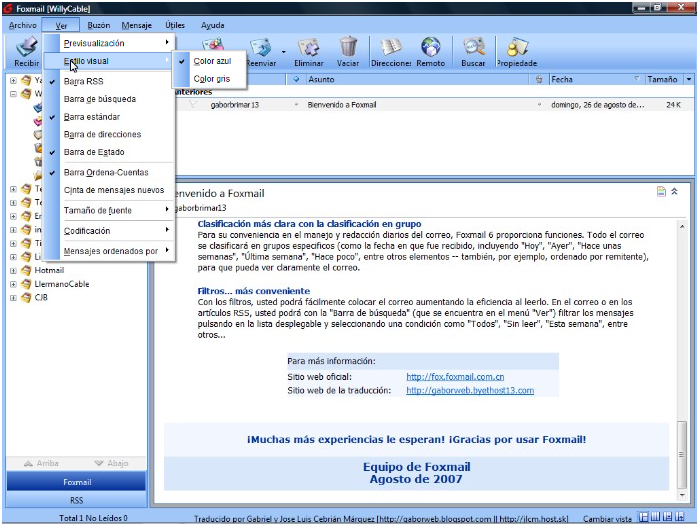The height and width of the screenshot is (524, 697).
Task: Toggle the Barra RSS option
Action: click(x=108, y=81)
